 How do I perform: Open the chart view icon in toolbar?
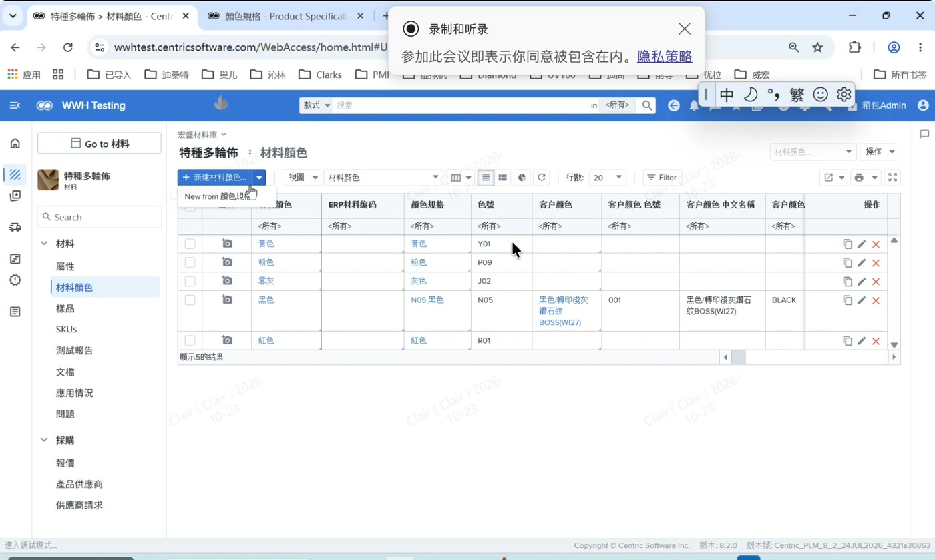[x=522, y=178]
